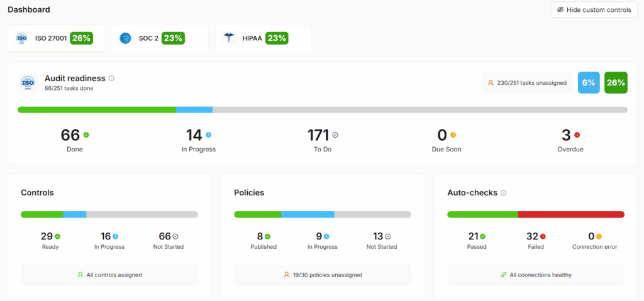Image resolution: width=644 pixels, height=301 pixels.
Task: Click the gray check icon next to 13 Not Started
Action: [x=387, y=236]
